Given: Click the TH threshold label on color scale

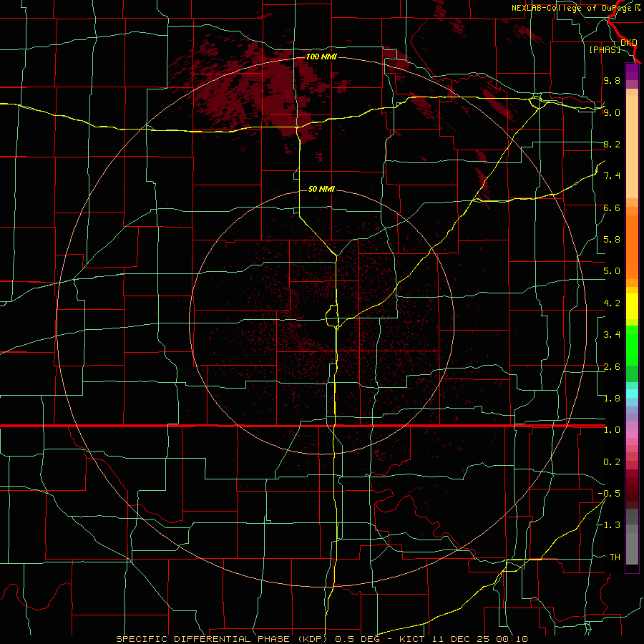Looking at the screenshot, I should tap(615, 557).
